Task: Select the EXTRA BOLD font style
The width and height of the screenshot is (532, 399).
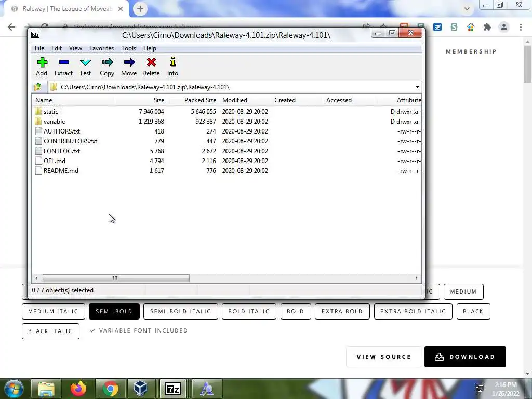Action: [342, 311]
